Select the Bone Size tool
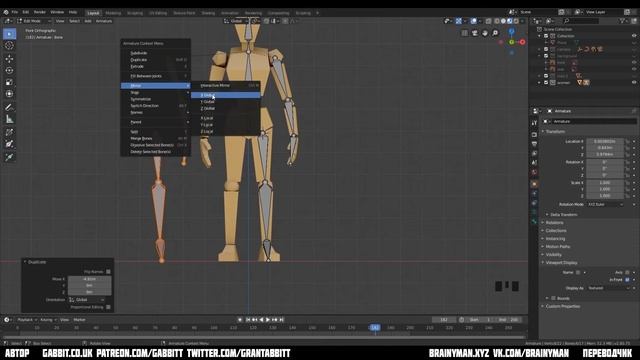 click(x=9, y=144)
